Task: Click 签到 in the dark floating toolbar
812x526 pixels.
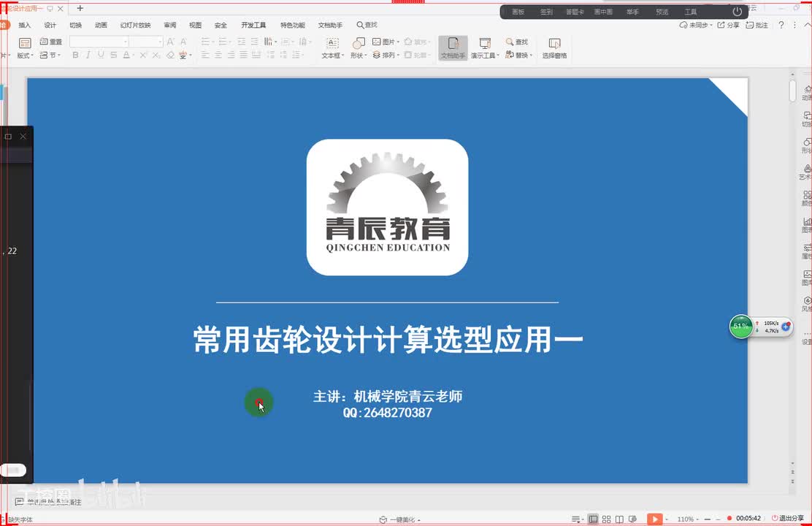Action: [546, 12]
